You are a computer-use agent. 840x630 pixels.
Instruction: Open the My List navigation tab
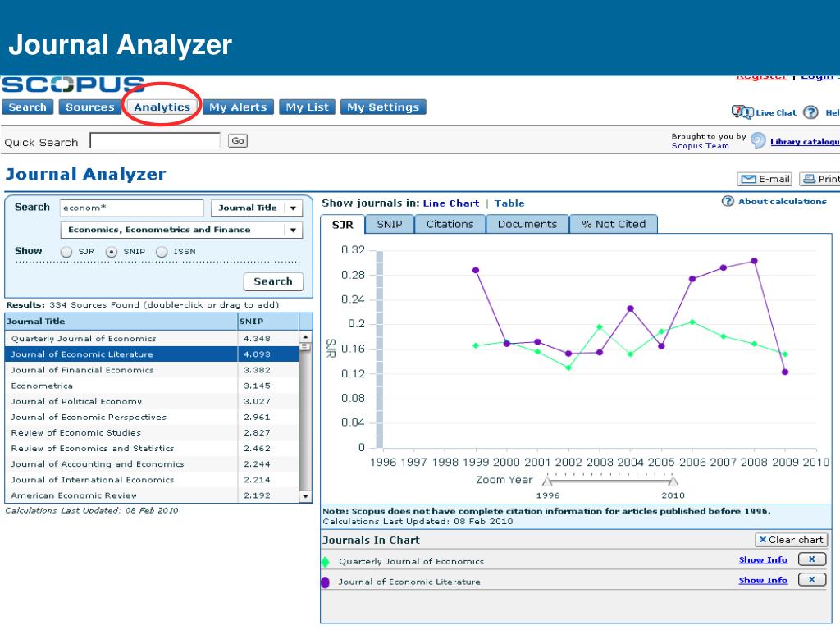(307, 107)
